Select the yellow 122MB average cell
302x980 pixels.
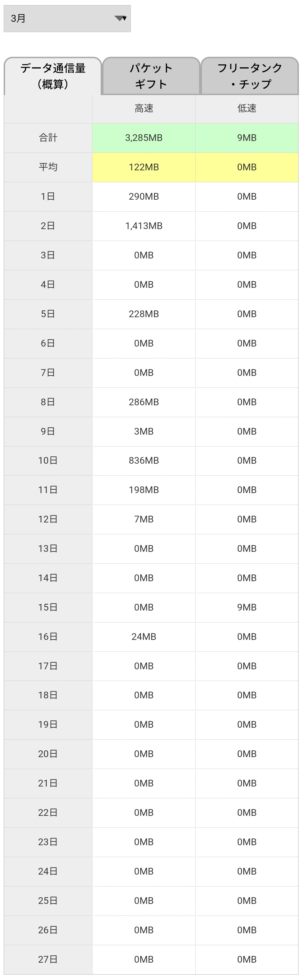[144, 168]
